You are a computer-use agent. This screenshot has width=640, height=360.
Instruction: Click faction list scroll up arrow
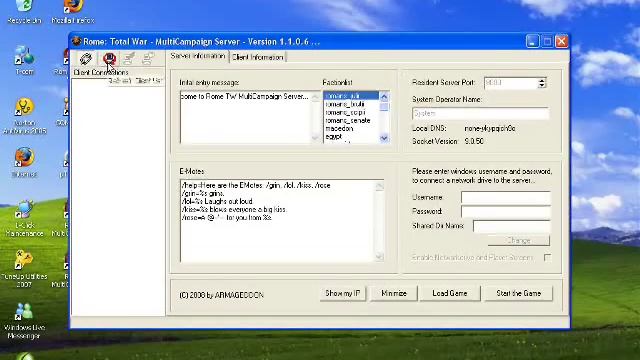pyautogui.click(x=384, y=97)
